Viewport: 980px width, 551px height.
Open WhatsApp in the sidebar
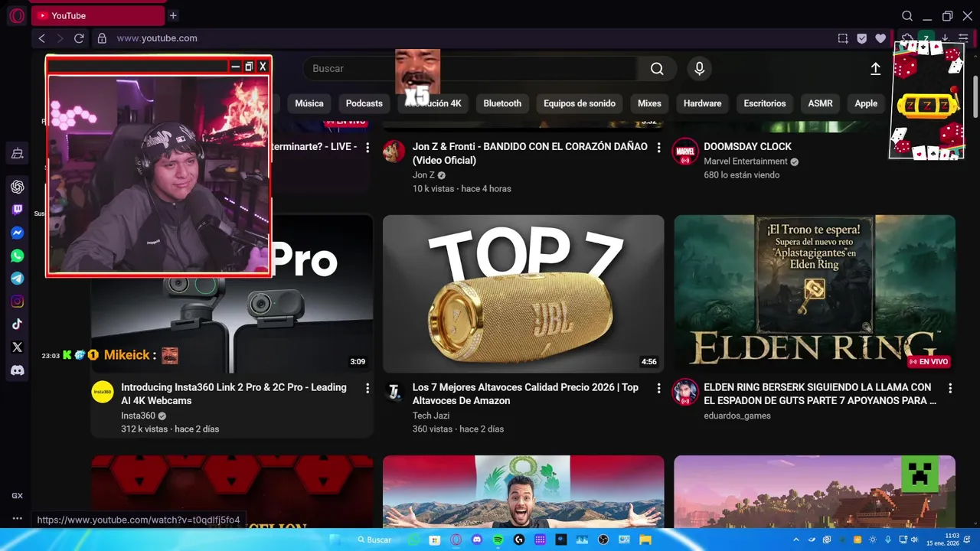(x=17, y=256)
